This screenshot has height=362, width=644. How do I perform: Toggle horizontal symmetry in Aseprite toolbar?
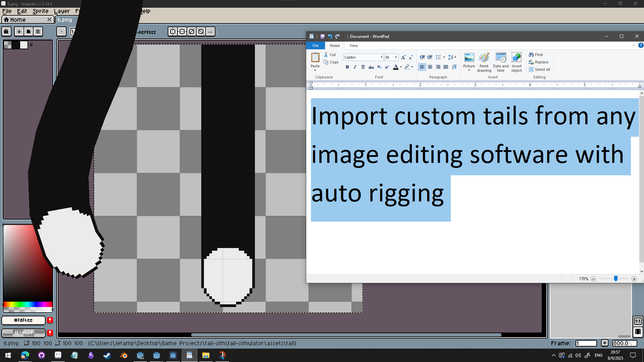[x=172, y=32]
